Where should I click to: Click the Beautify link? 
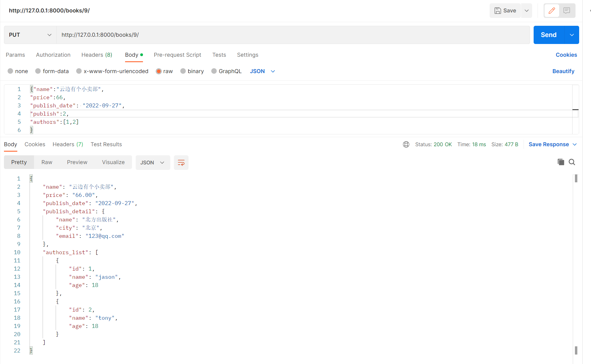tap(563, 71)
